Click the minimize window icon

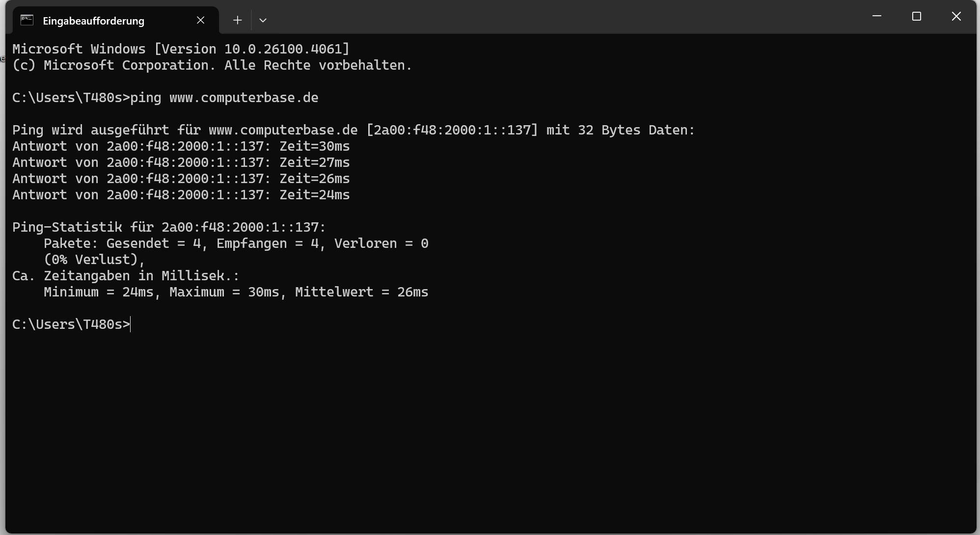click(x=877, y=16)
